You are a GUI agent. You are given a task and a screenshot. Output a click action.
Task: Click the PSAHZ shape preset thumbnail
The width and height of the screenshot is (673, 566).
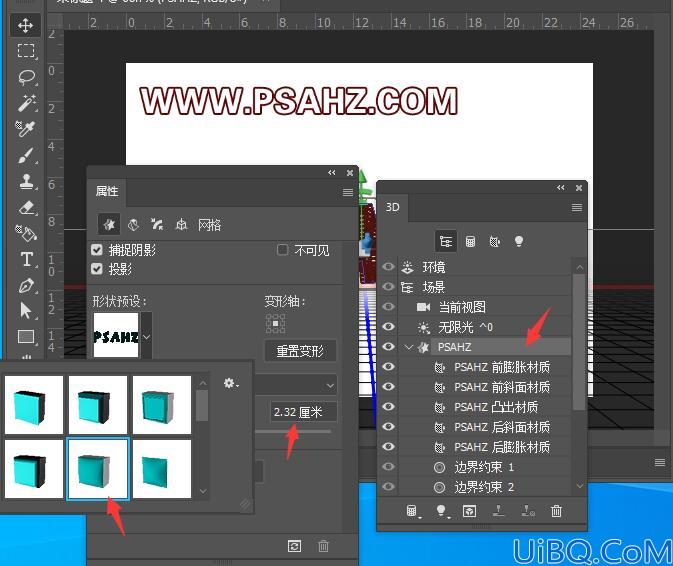point(116,335)
